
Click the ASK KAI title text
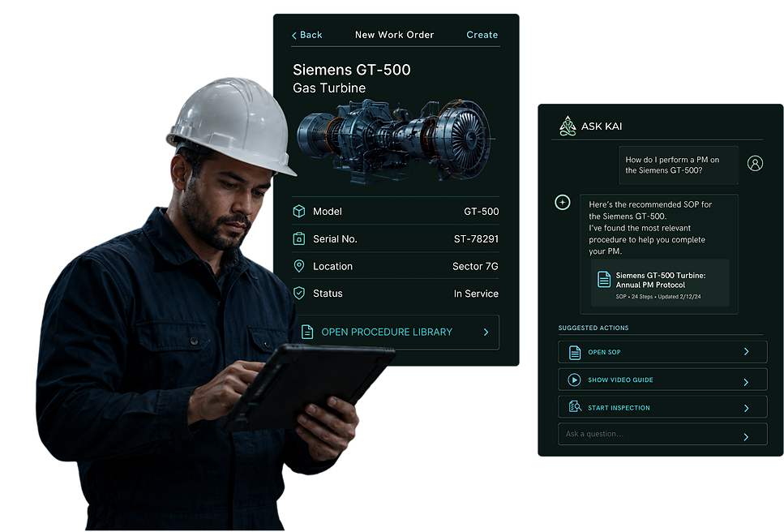(602, 127)
